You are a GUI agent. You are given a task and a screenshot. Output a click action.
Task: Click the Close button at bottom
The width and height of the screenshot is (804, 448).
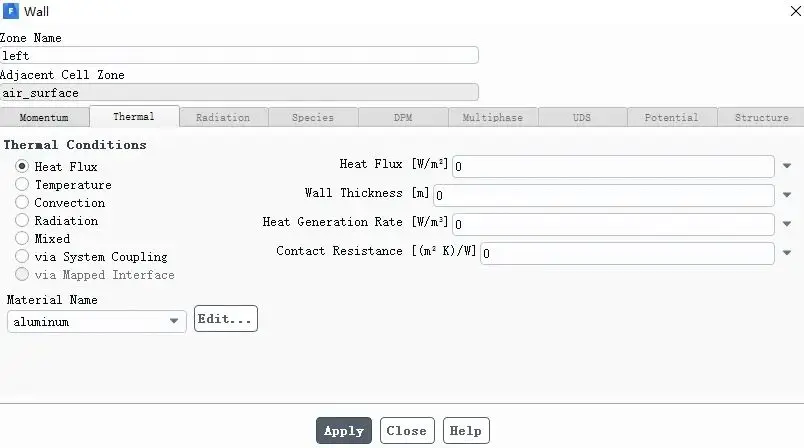point(407,431)
